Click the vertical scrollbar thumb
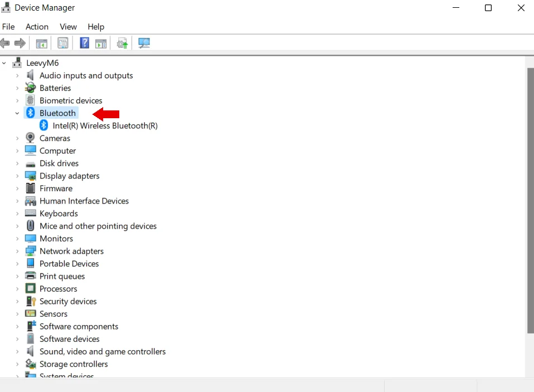This screenshot has width=534, height=392. [x=530, y=201]
